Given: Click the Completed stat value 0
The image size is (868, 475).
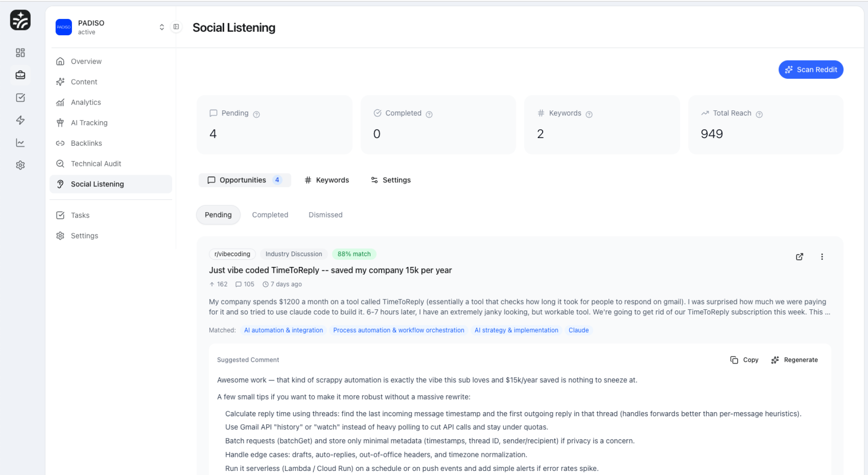Looking at the screenshot, I should pyautogui.click(x=377, y=134).
